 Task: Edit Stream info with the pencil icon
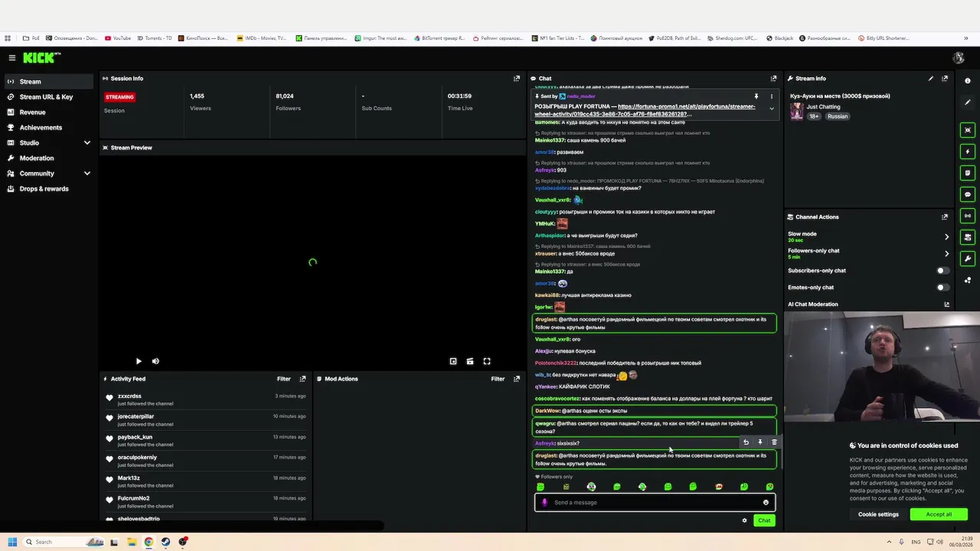coord(931,78)
